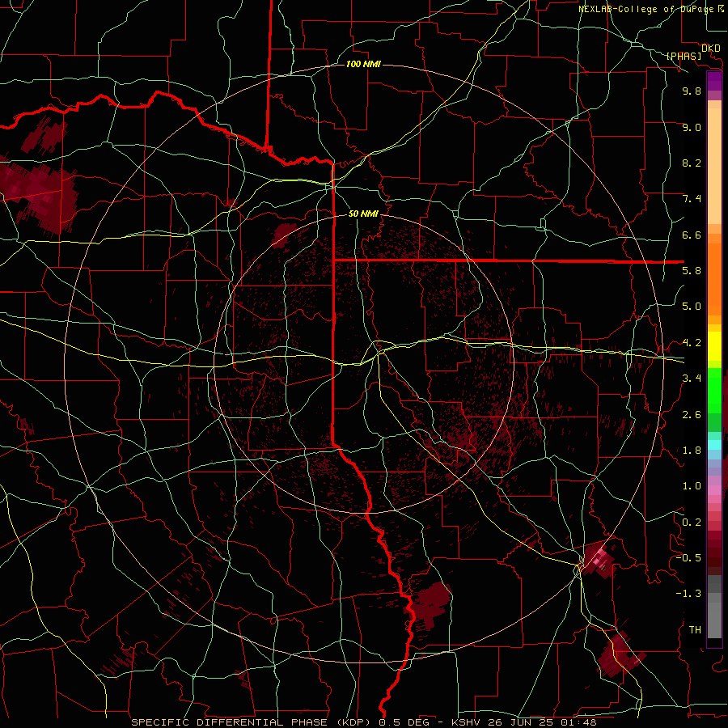Click the DKD product label above the legend

711,49
